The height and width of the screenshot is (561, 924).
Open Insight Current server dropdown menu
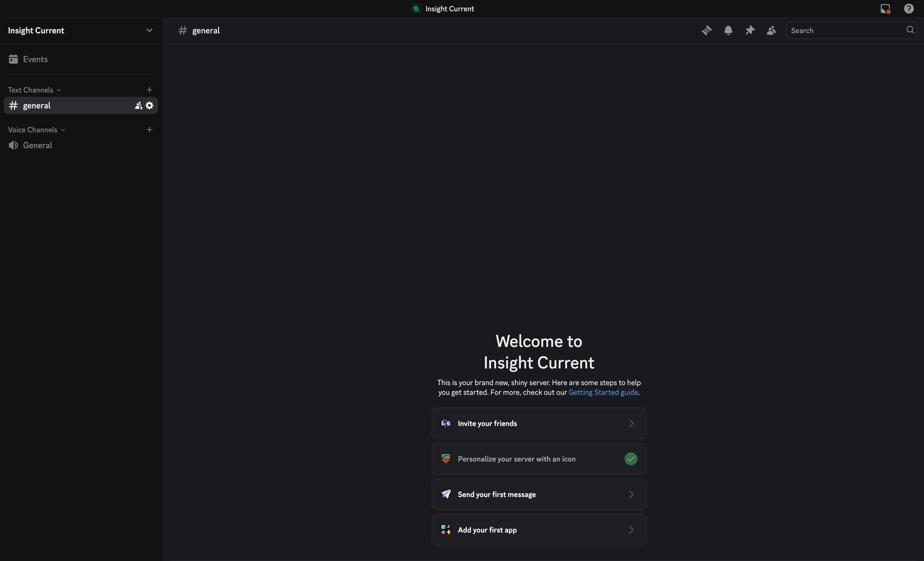(149, 30)
